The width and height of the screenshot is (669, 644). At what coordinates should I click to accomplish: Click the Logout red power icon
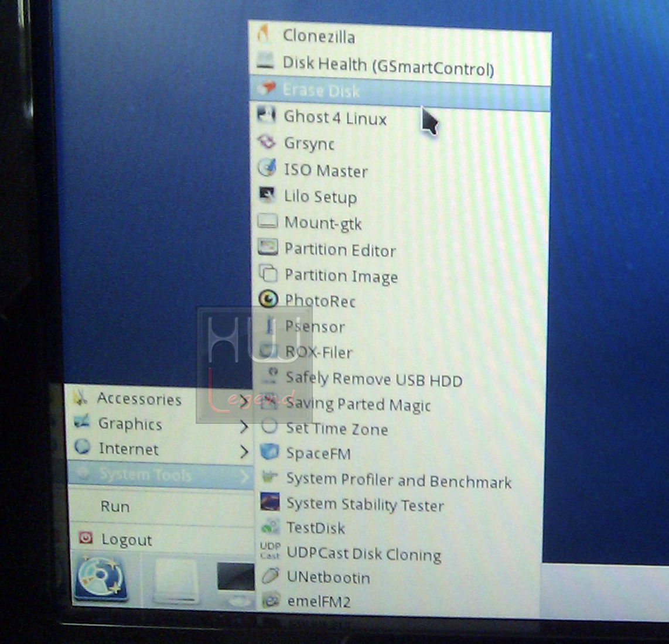pyautogui.click(x=86, y=538)
